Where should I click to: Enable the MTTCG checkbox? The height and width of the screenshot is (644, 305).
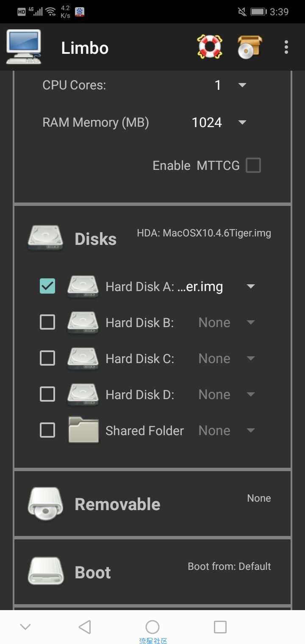click(x=253, y=165)
